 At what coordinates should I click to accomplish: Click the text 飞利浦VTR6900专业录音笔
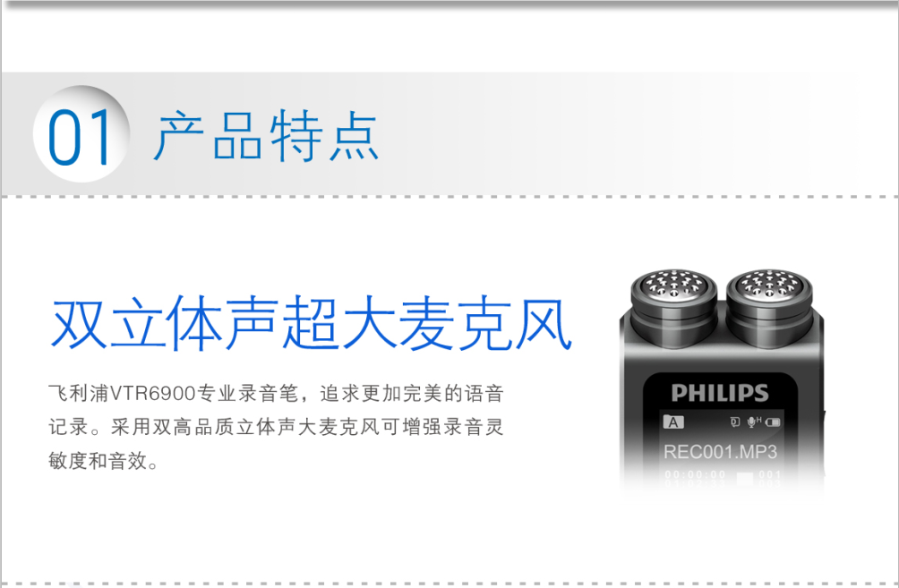[x=173, y=394]
